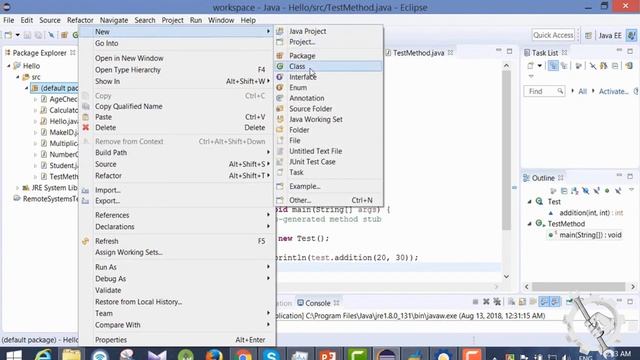Viewport: 640px width, 360px height.
Task: Click Assign Working Sets... entry
Action: [178, 252]
